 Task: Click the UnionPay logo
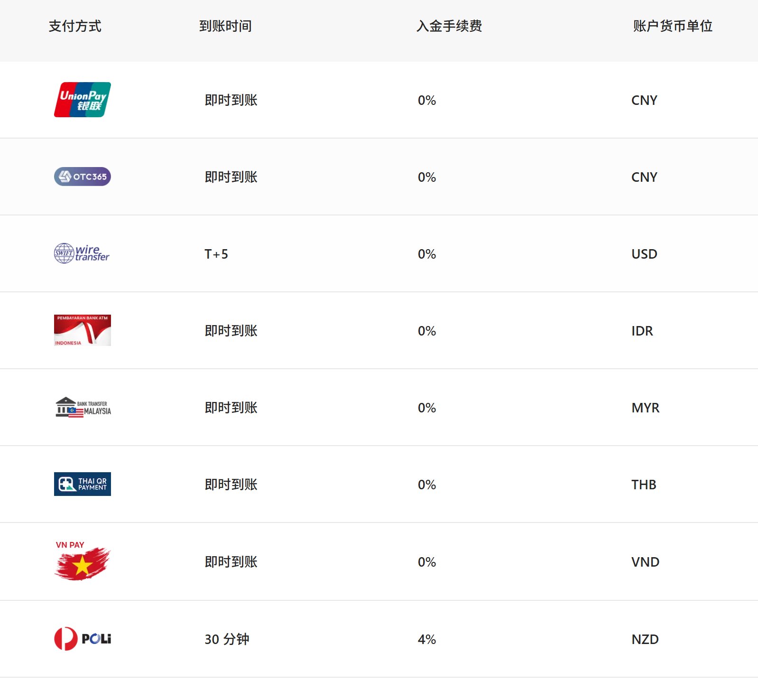click(x=83, y=100)
